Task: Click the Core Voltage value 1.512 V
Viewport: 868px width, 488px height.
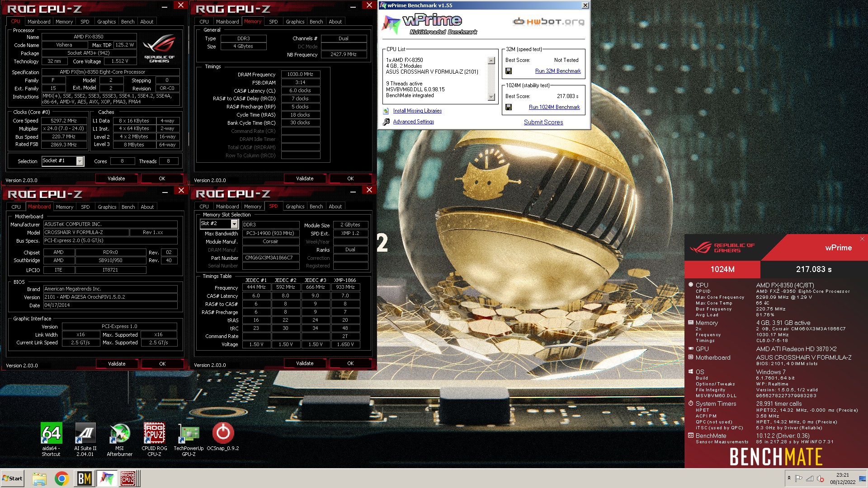Action: (x=120, y=61)
